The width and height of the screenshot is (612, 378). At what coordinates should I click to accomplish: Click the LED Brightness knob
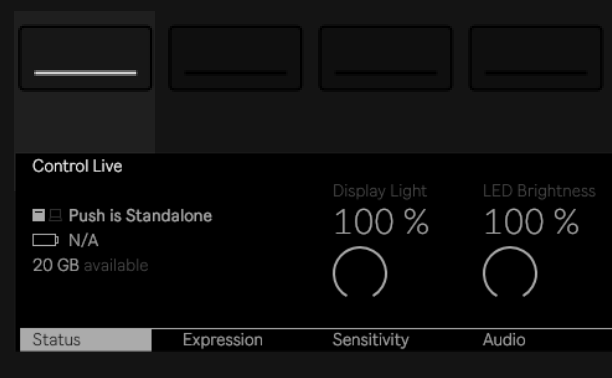click(510, 272)
